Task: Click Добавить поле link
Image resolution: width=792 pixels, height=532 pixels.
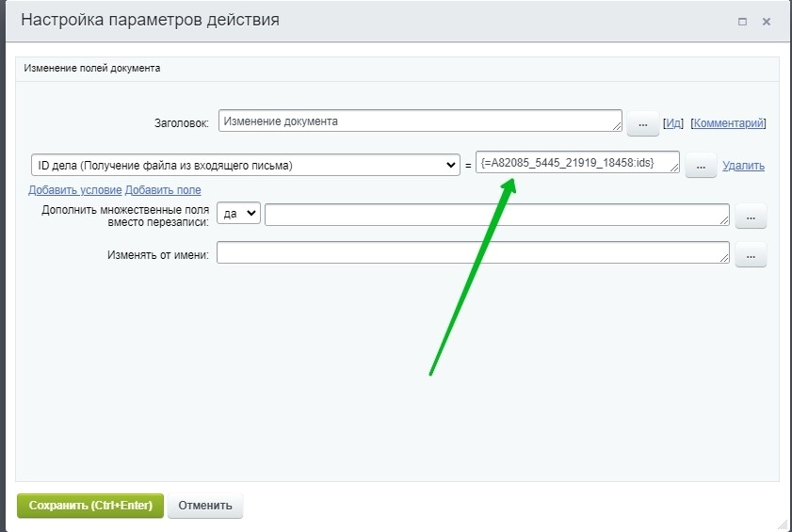Action: 163,190
